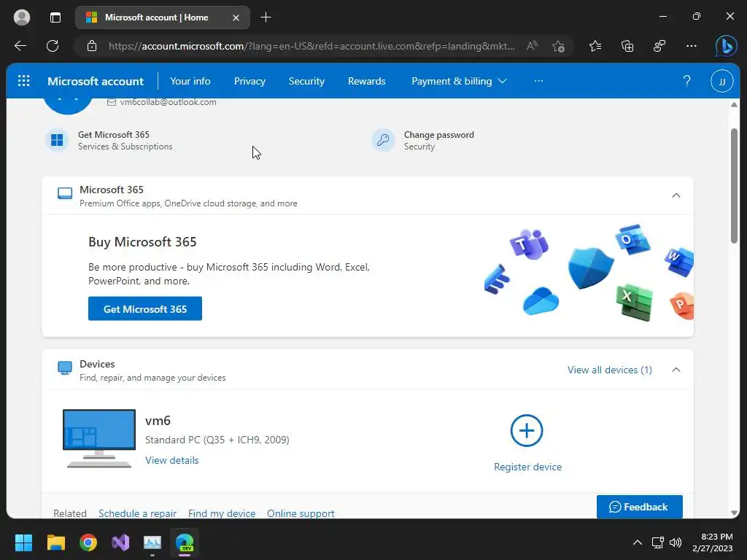Click the blue Get Microsoft 365 button

pos(145,308)
